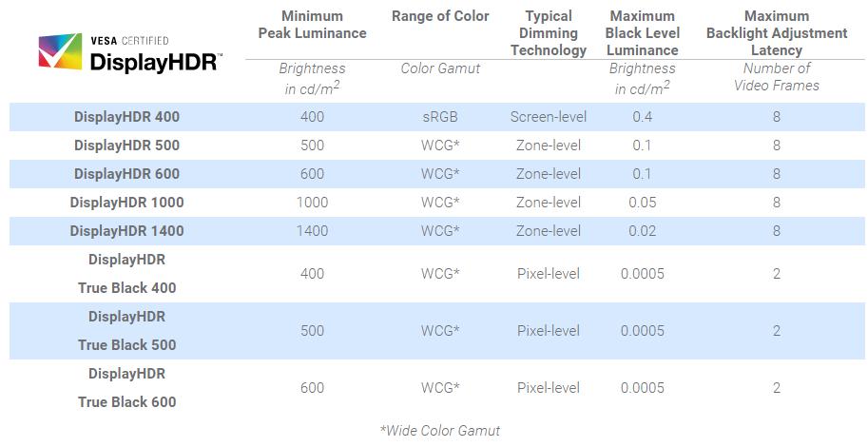Click the Wide Color Gamut footnote text
This screenshot has height=447, width=868.
click(440, 430)
